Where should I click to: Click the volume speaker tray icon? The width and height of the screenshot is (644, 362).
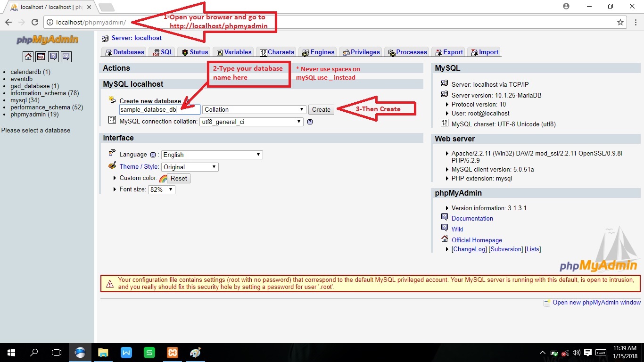[x=576, y=353]
